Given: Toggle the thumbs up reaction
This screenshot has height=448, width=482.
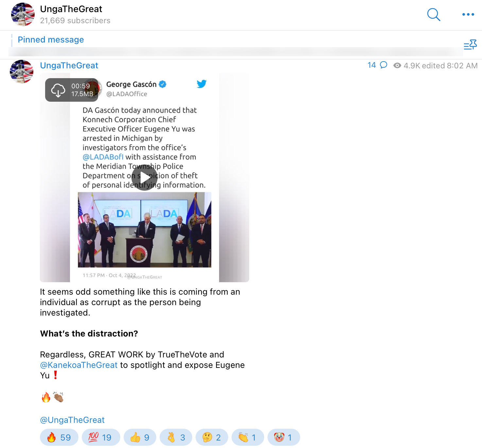Looking at the screenshot, I should coord(140,438).
